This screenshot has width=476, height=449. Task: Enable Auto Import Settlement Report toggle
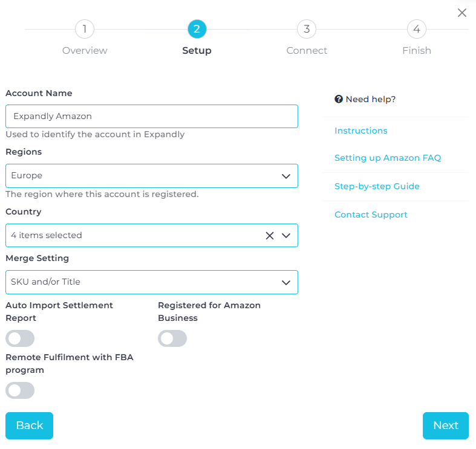pos(20,338)
